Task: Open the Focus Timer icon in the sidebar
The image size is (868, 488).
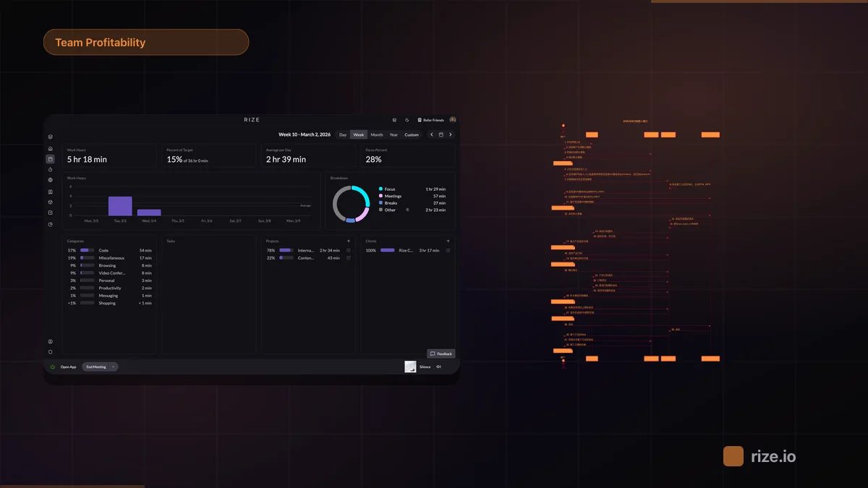Action: coord(51,171)
